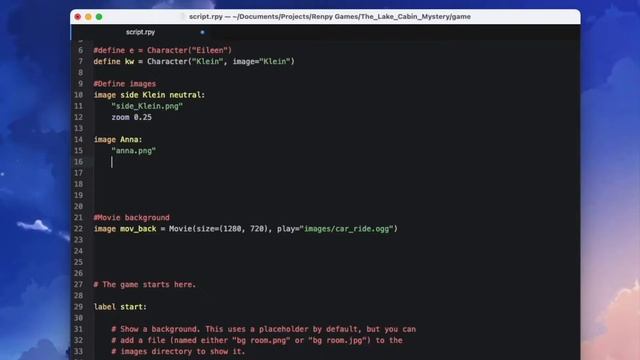Click the "images/car_ride.ogg" string
Screen dimensions: 640x360
click(x=347, y=229)
